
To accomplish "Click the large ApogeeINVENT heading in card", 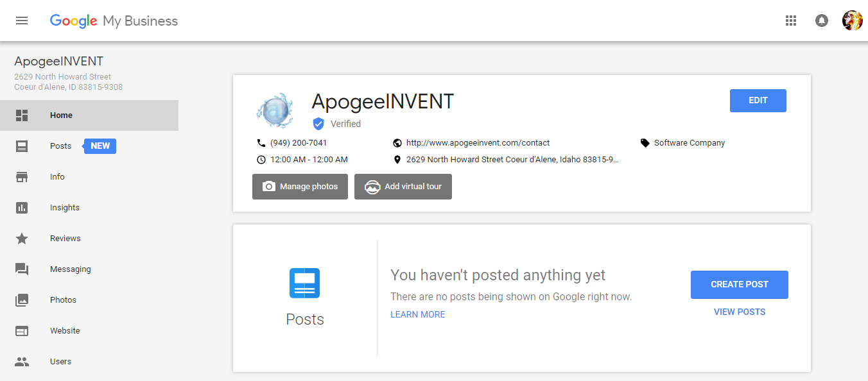I will pos(383,101).
